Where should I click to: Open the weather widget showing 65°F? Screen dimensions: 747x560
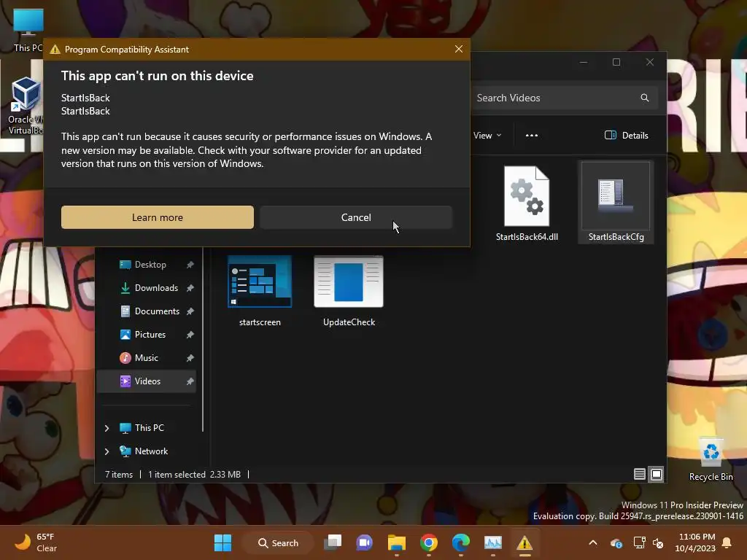(x=36, y=542)
